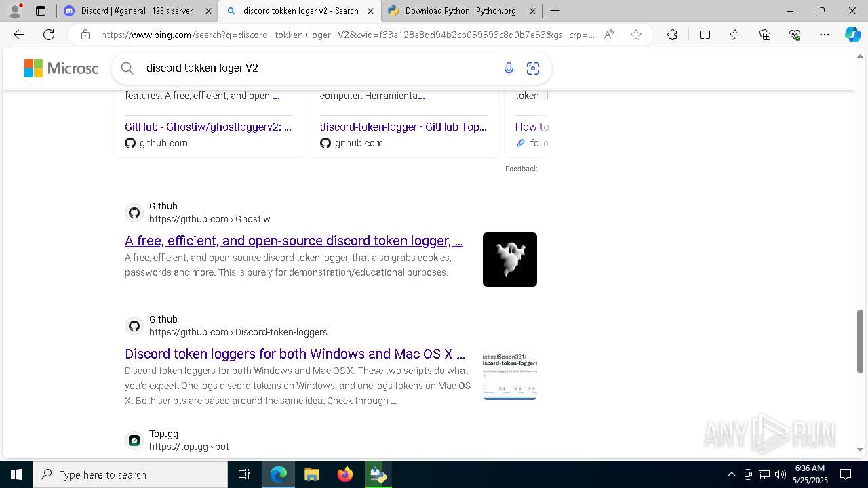Screen dimensions: 868x488
Task: Click the scrollbar up arrow
Action: 860,56
